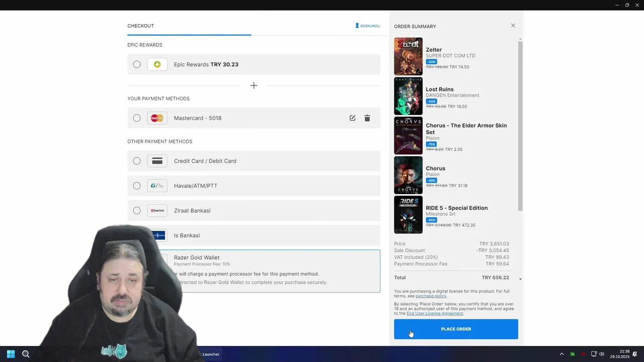Screen dimensions: 644x362
Task: Open the KODKURDU user account link
Action: (367, 26)
